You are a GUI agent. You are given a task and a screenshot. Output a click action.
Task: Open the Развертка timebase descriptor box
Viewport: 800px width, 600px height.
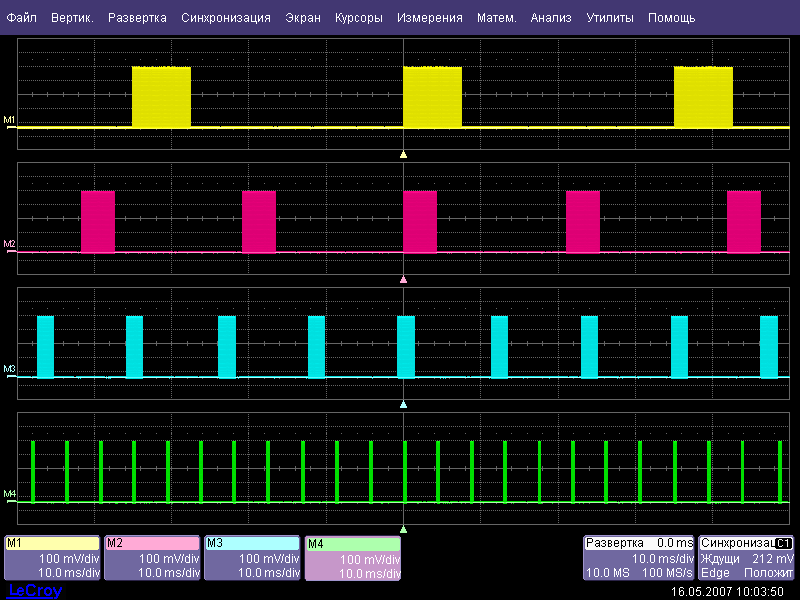pyautogui.click(x=639, y=558)
